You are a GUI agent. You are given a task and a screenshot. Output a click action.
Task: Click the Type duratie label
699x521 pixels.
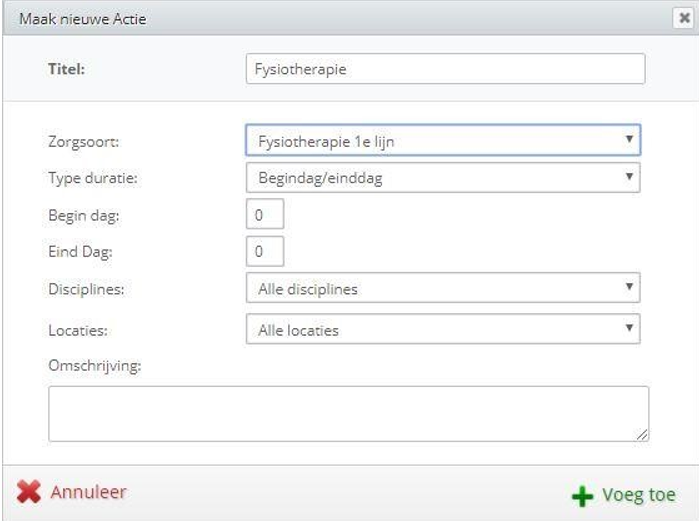point(93,178)
